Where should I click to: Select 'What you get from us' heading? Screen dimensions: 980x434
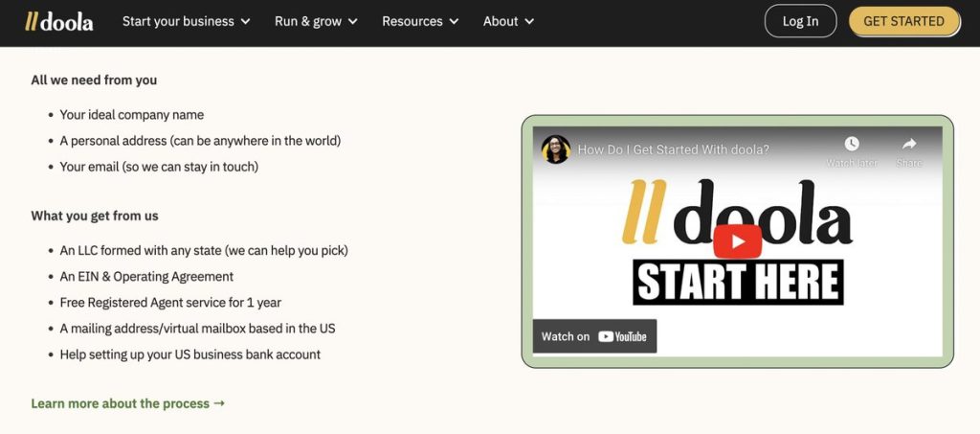(x=95, y=216)
